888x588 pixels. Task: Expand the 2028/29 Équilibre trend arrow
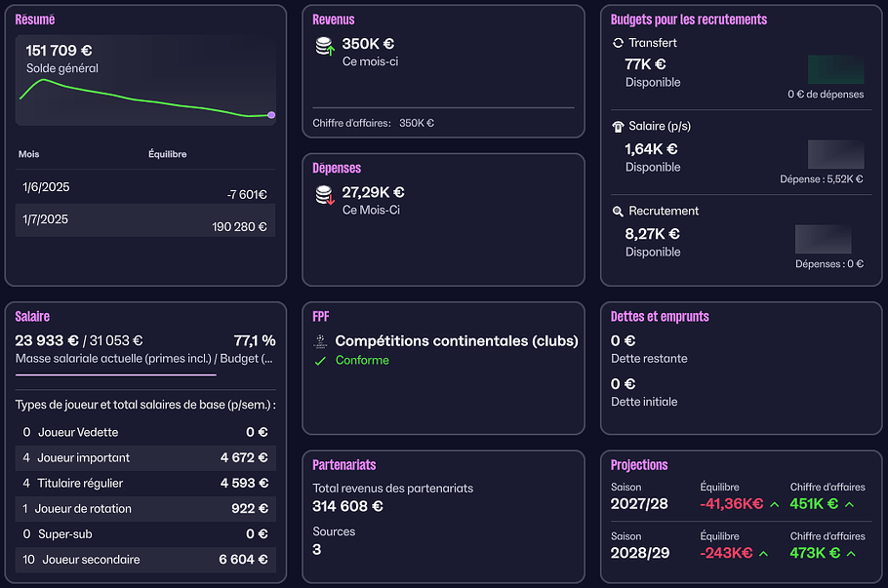(763, 554)
